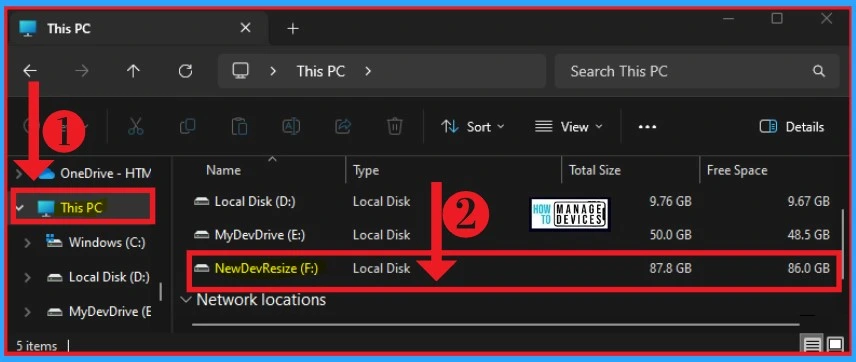The height and width of the screenshot is (362, 856).
Task: Select This PC in the sidebar
Action: [82, 207]
